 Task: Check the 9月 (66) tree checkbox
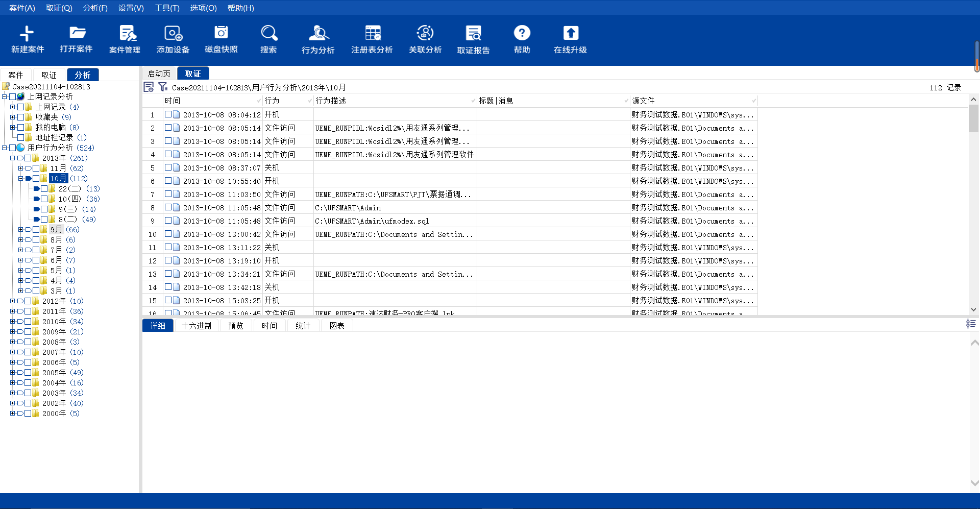[x=36, y=229]
